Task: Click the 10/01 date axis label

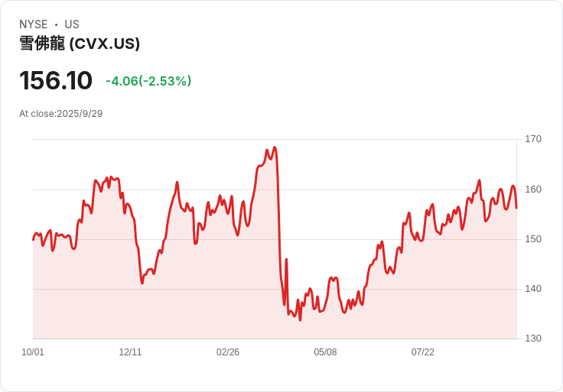Action: tap(33, 352)
